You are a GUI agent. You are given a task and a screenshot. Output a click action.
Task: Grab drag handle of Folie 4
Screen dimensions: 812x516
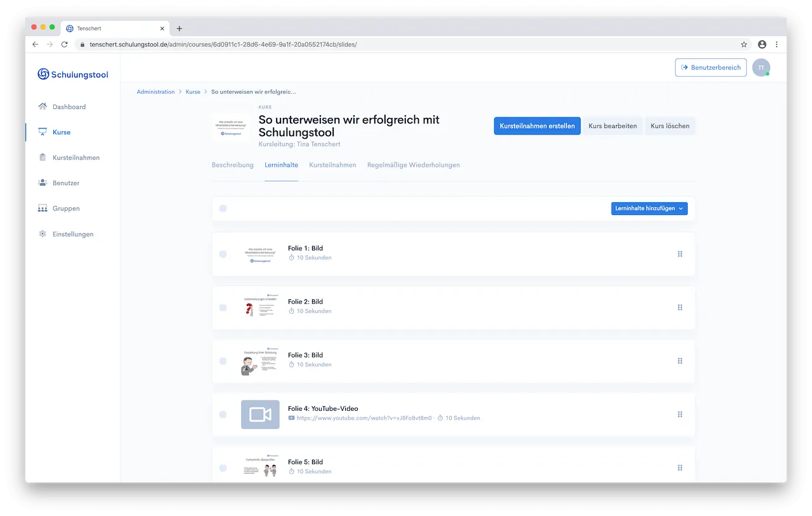tap(680, 414)
